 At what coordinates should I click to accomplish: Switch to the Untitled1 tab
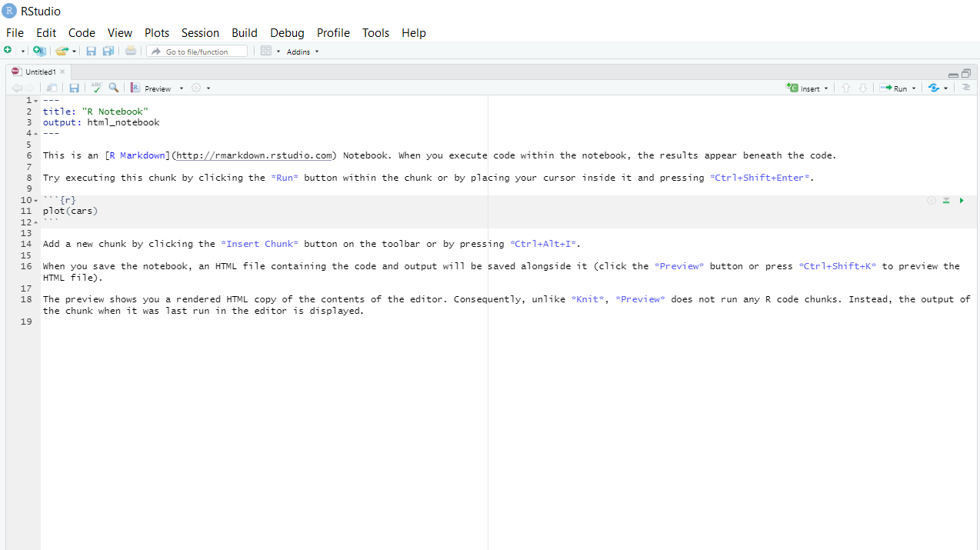40,72
